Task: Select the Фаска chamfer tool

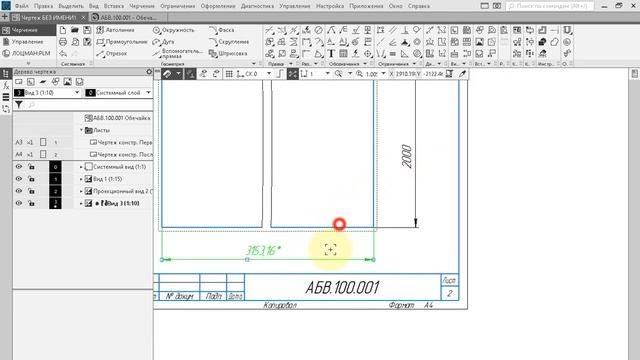Action: pyautogui.click(x=221, y=30)
